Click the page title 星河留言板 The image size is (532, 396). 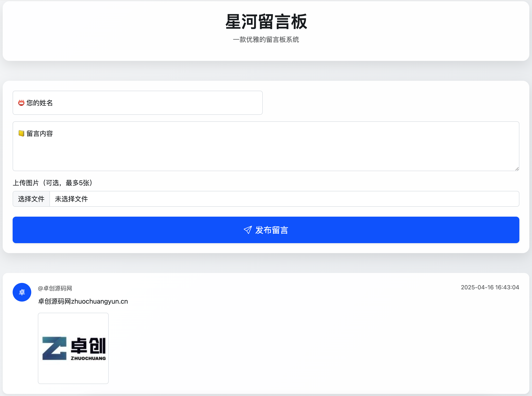tap(266, 22)
